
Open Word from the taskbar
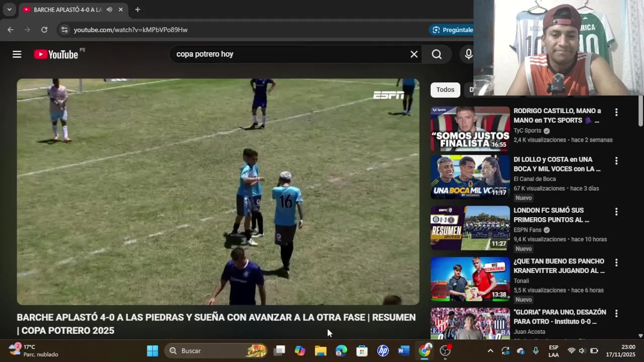pyautogui.click(x=404, y=350)
